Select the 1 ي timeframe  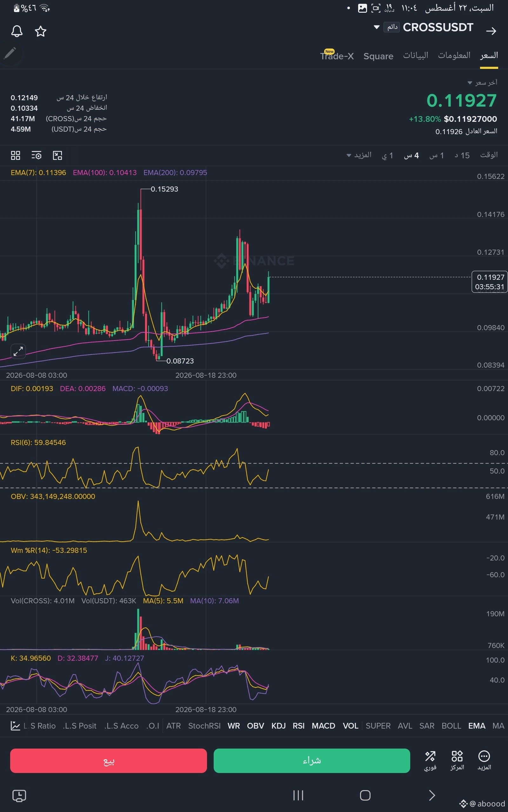387,155
